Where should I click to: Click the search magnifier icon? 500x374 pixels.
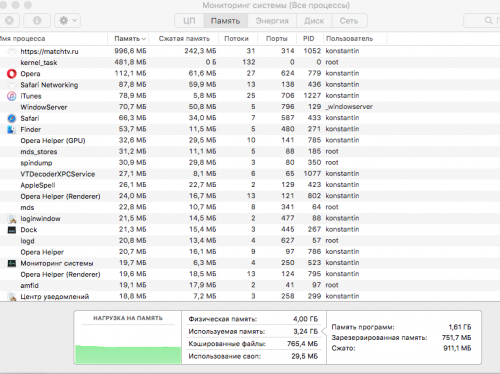pos(488,21)
